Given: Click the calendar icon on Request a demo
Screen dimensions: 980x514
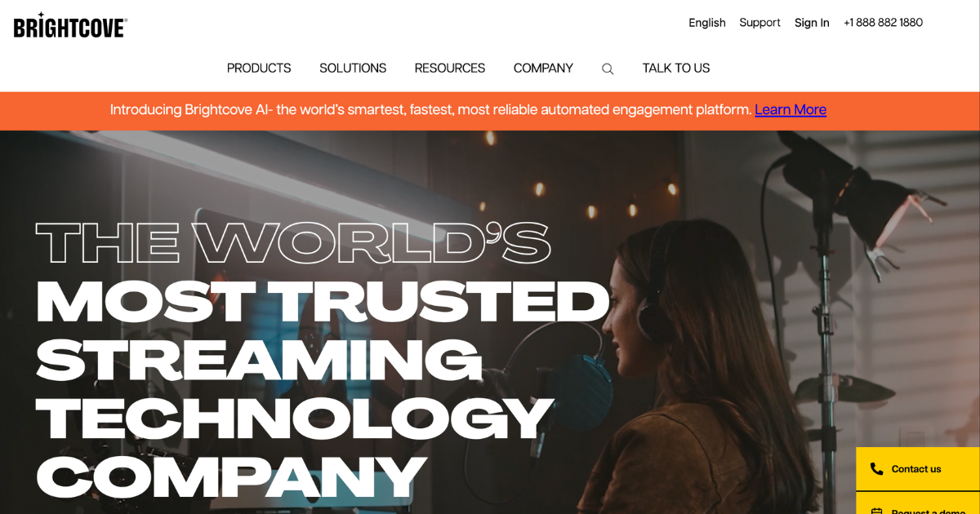Looking at the screenshot, I should 876,511.
